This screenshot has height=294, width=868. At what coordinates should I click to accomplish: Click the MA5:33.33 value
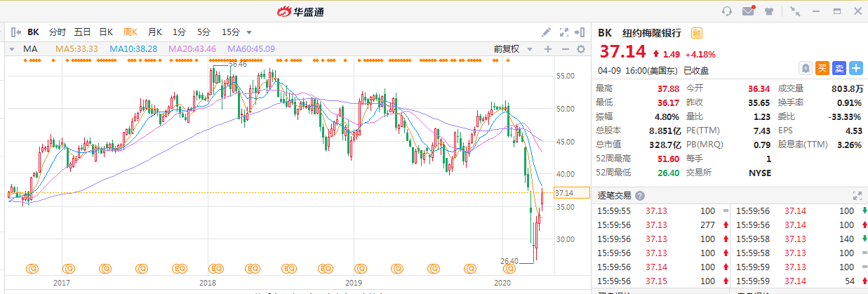[x=76, y=49]
